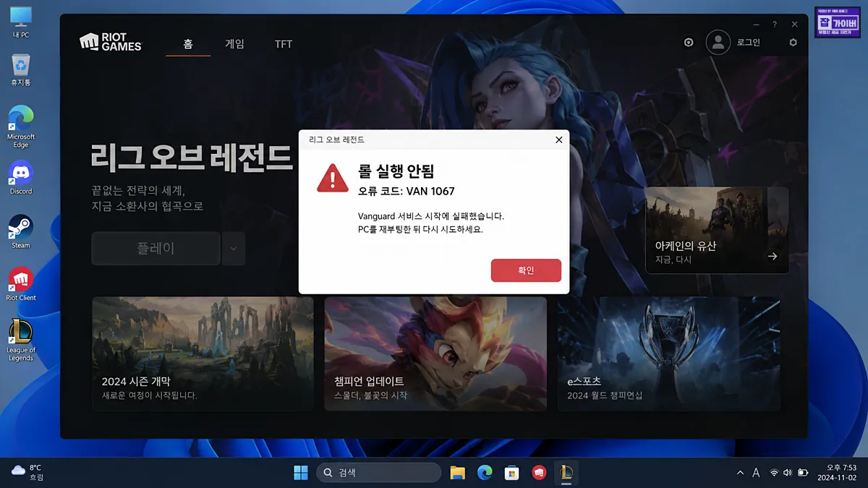Open the 2024 시즌 개막 news card

pyautogui.click(x=203, y=354)
